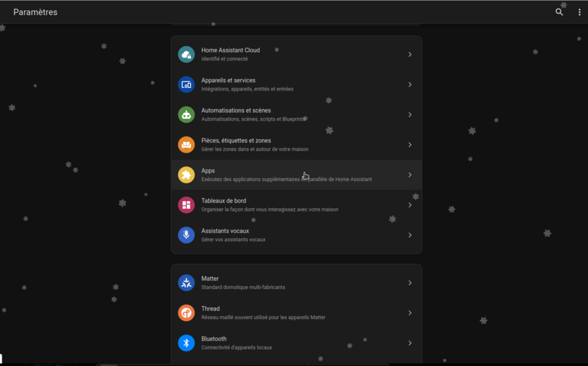Click 'Standard domotique multi-fabricants' text

pyautogui.click(x=243, y=287)
